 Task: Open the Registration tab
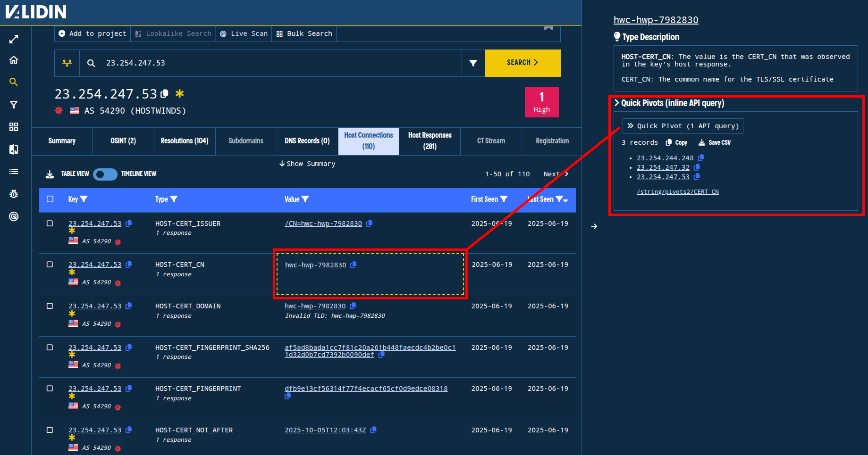552,141
